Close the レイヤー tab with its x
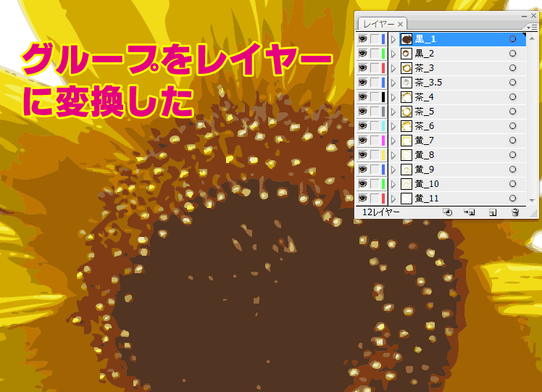Image resolution: width=542 pixels, height=392 pixels. click(400, 24)
